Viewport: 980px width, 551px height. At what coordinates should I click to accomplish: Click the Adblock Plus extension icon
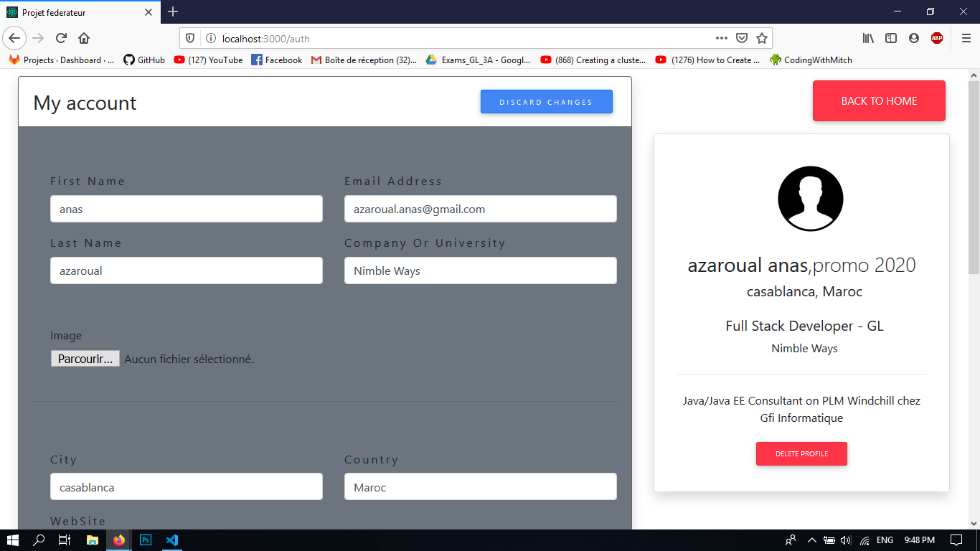click(x=937, y=38)
